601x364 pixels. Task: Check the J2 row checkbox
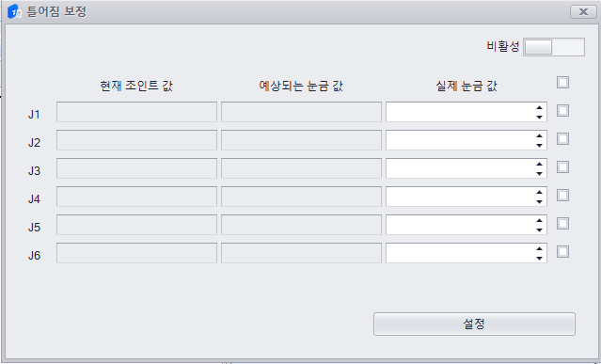pyautogui.click(x=562, y=138)
